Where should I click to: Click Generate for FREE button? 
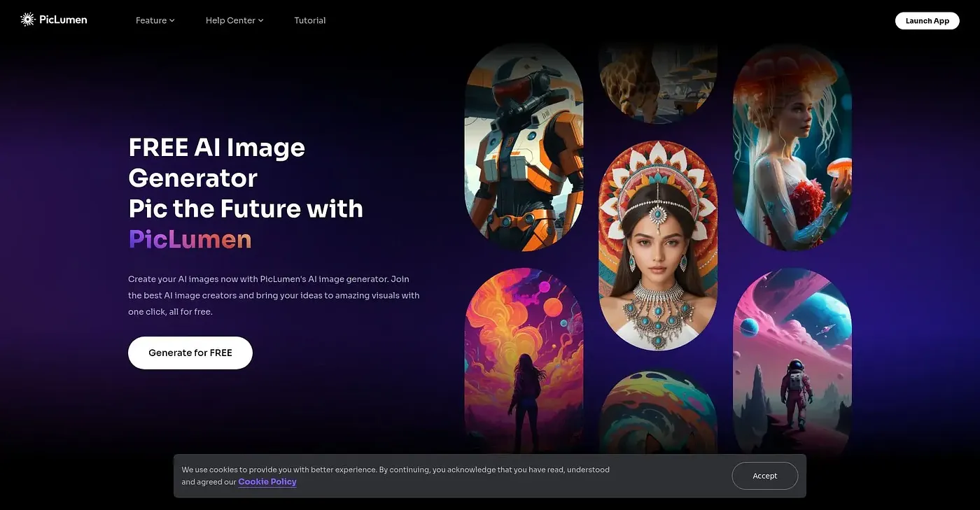190,353
